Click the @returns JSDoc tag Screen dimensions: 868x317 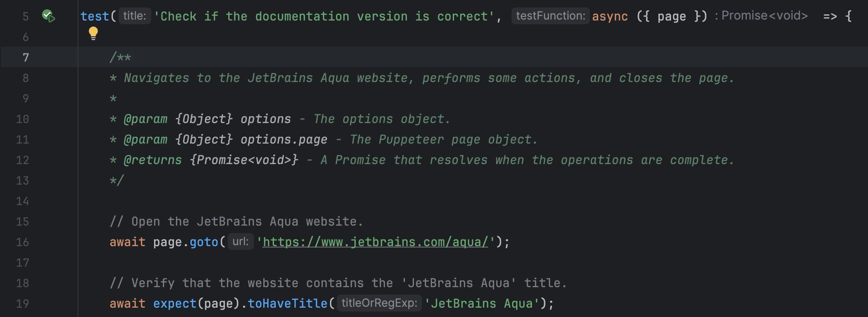click(153, 160)
